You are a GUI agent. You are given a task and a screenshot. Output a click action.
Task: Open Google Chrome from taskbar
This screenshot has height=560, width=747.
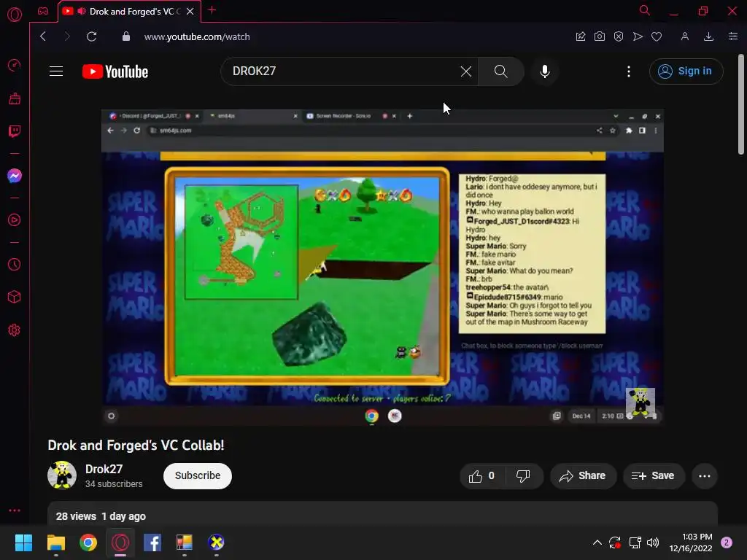point(88,542)
